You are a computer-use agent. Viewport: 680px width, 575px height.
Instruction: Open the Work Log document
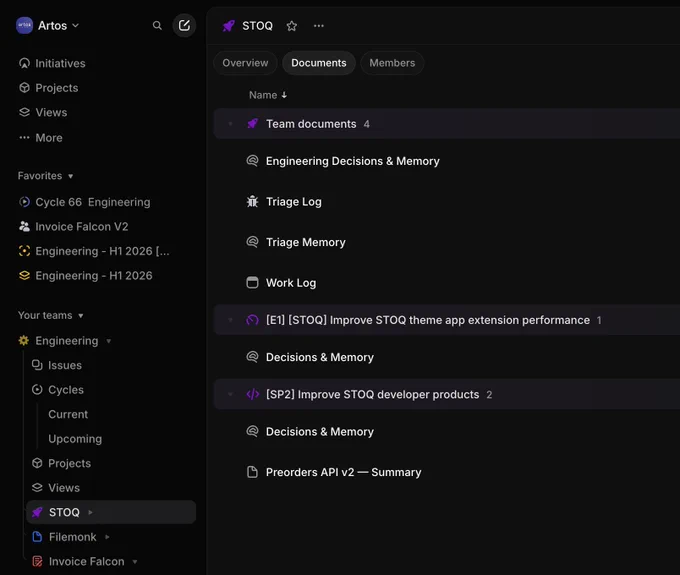(x=291, y=283)
